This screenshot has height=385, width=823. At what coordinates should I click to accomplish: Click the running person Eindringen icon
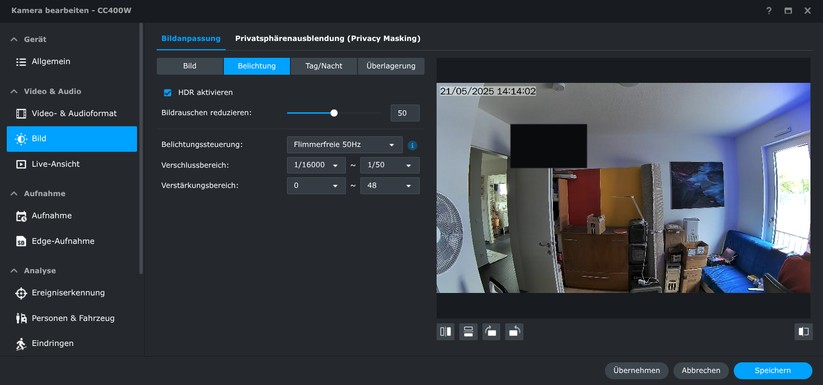click(x=21, y=344)
